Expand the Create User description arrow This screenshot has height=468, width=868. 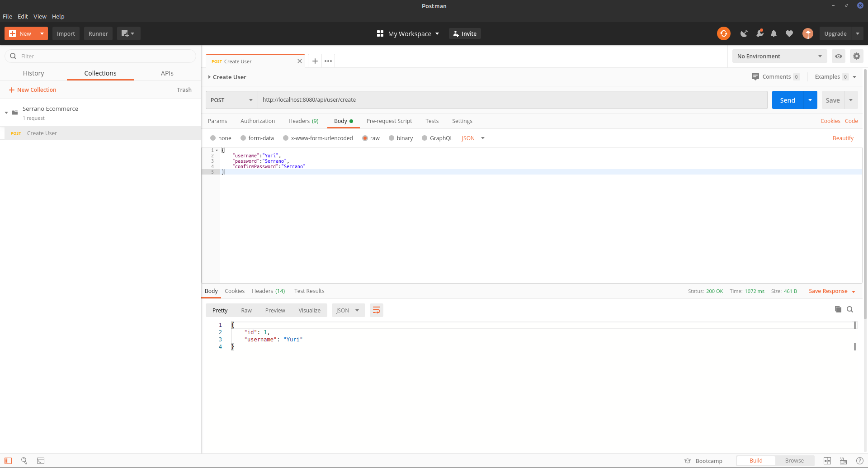[x=209, y=77]
